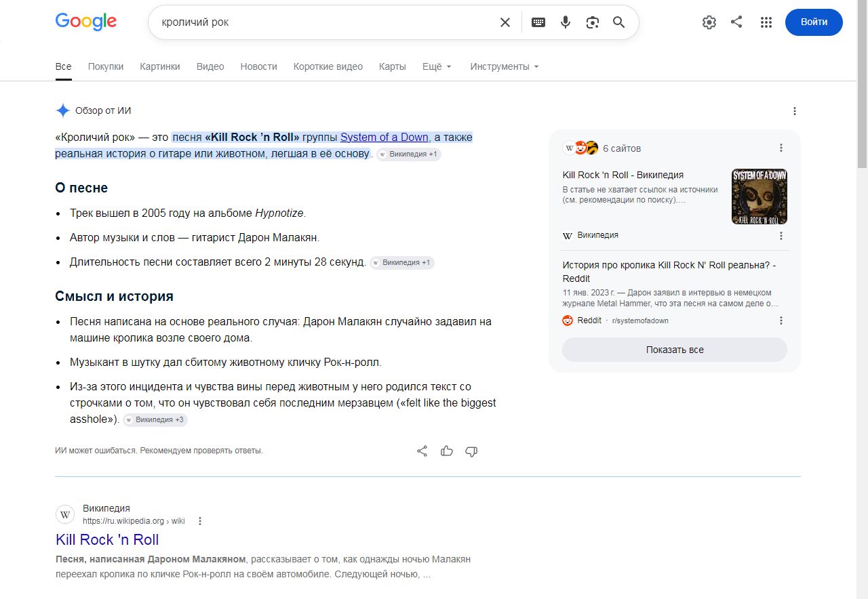Click the Reddit logo icon in sources

coord(568,321)
